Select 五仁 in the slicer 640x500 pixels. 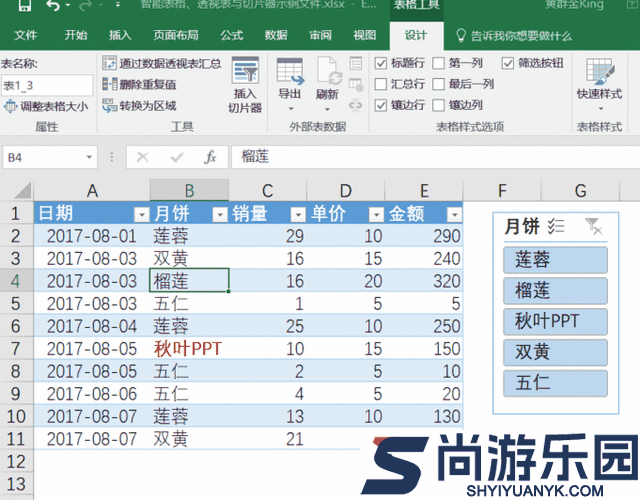(555, 383)
